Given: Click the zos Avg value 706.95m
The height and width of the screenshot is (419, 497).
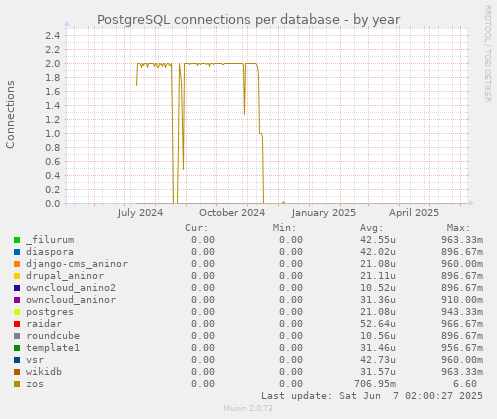Looking at the screenshot, I should 375,384.
